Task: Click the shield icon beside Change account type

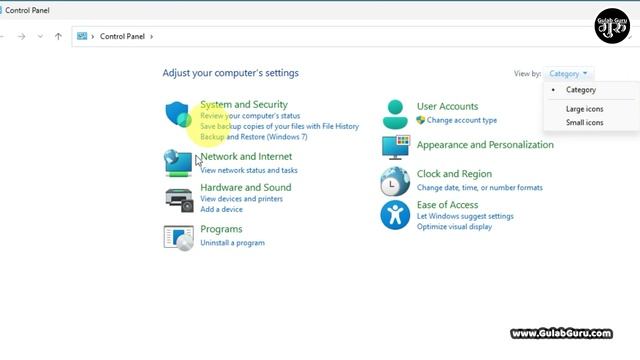Action: click(420, 120)
